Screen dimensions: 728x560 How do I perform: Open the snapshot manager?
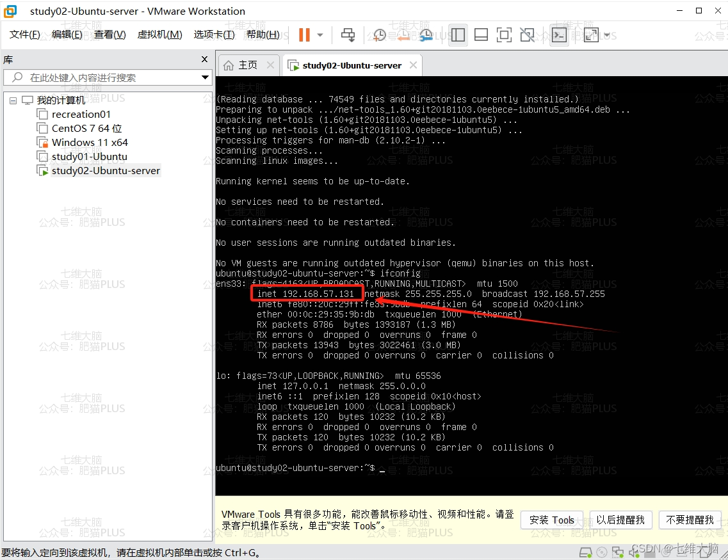point(426,35)
